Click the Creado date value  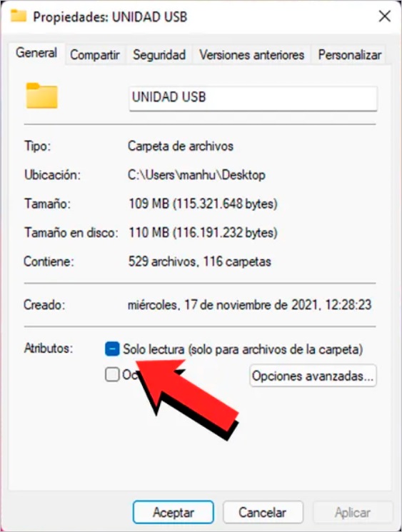coord(250,305)
